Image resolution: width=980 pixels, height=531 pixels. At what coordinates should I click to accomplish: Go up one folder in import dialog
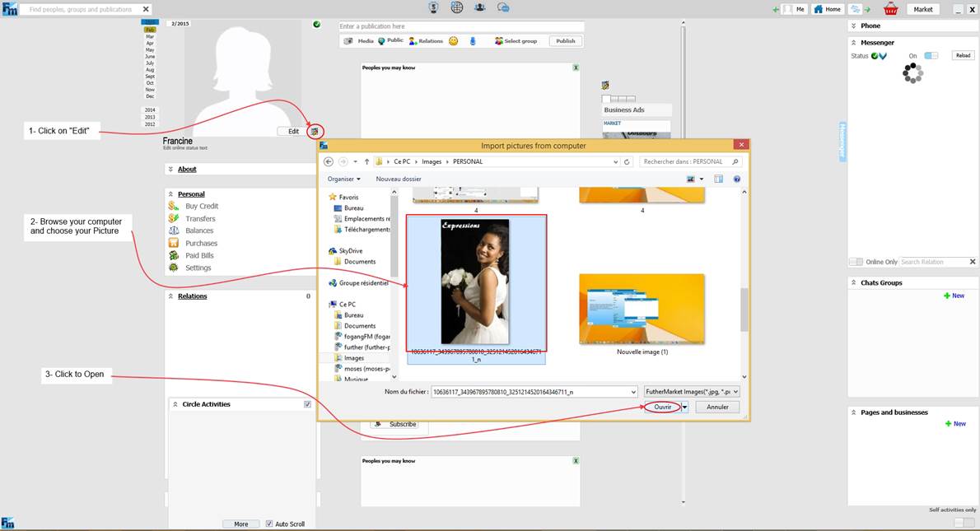pos(366,161)
